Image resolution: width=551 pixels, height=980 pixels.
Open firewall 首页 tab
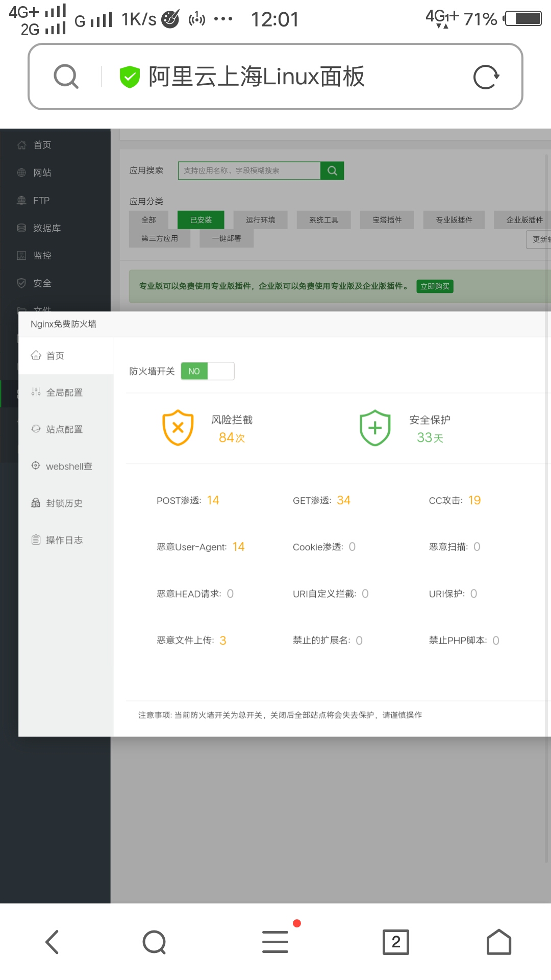coord(66,356)
